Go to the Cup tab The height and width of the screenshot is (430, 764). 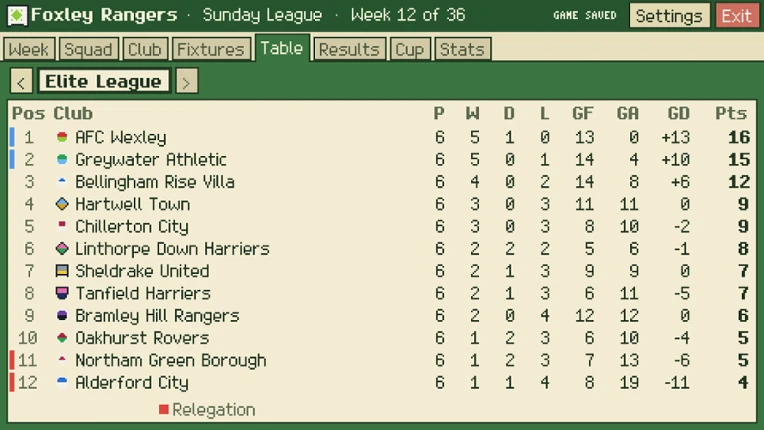coord(410,49)
